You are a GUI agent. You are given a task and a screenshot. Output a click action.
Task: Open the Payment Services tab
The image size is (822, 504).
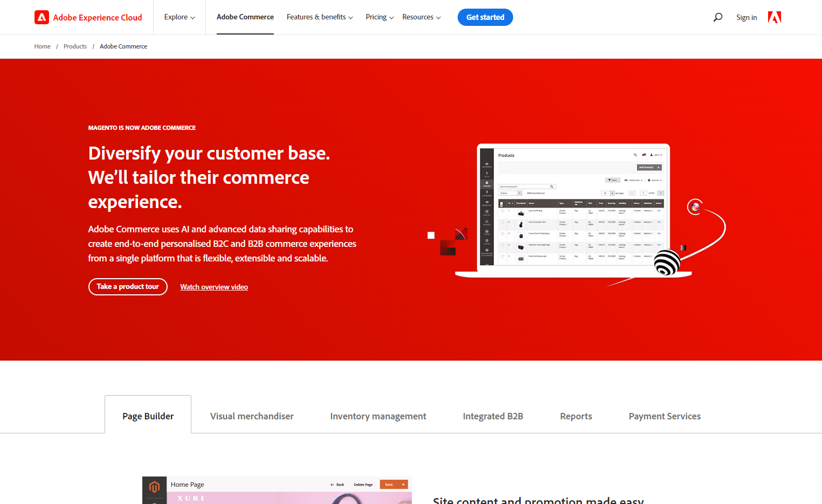(x=665, y=416)
